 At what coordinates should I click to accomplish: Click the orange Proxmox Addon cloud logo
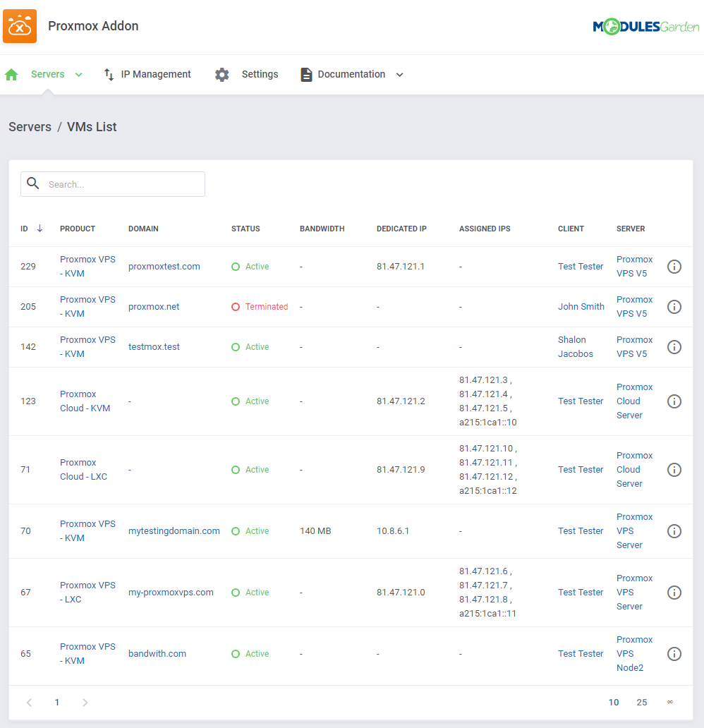point(20,26)
